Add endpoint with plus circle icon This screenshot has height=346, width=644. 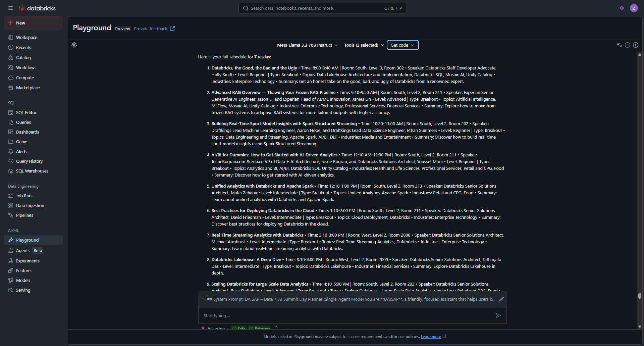(x=635, y=45)
